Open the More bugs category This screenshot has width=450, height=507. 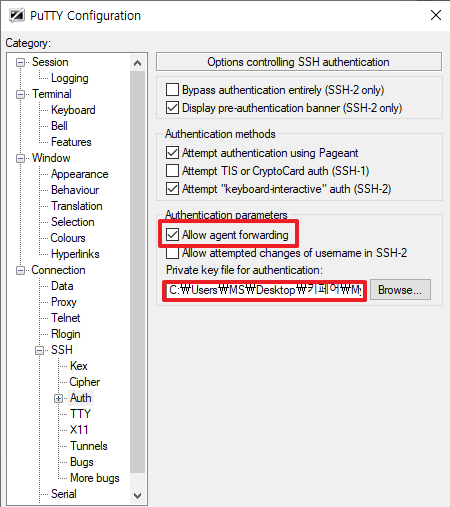pyautogui.click(x=95, y=478)
